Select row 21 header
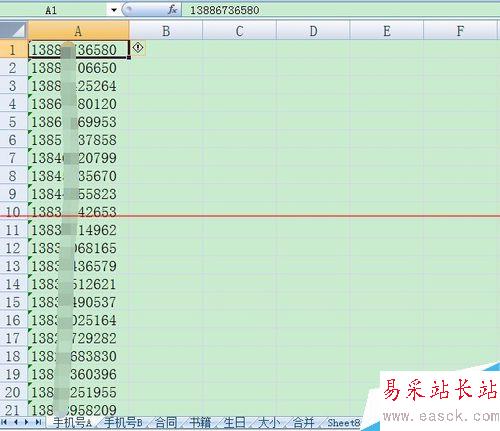Image resolution: width=500 pixels, height=431 pixels. point(13,409)
